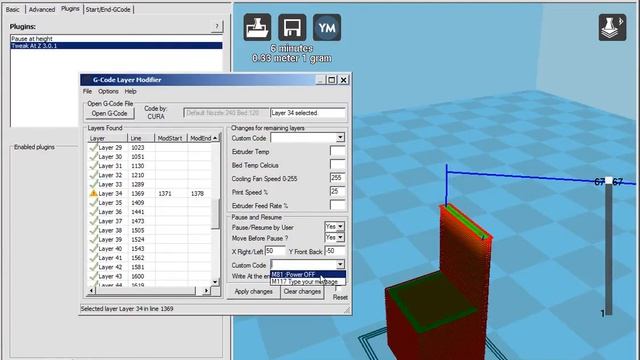Open the view mode icon at top right
The width and height of the screenshot is (640, 360).
tap(612, 27)
